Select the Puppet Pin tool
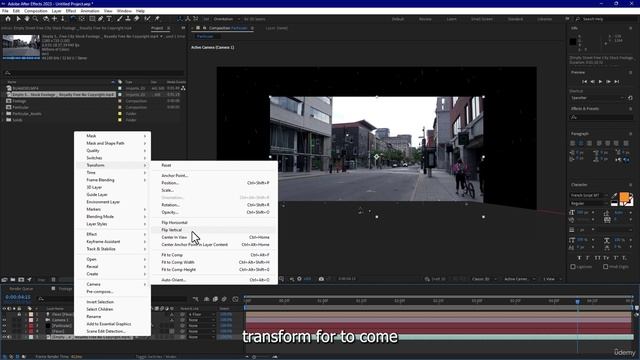 pos(157,19)
